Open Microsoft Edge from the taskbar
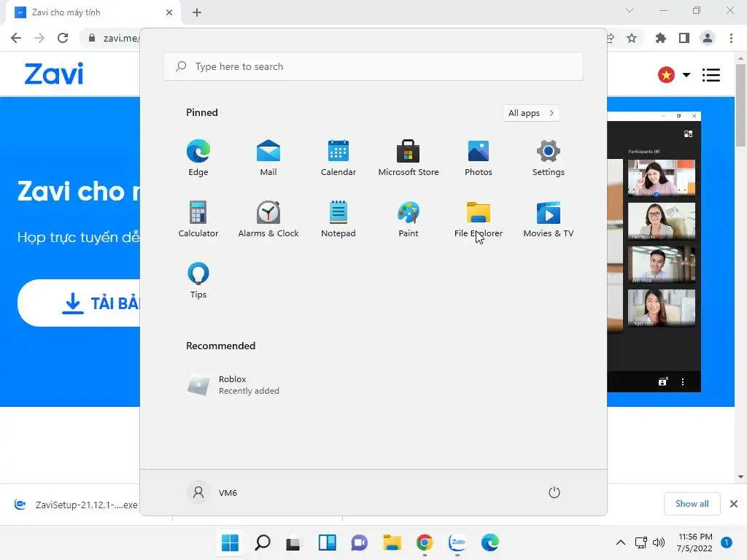This screenshot has width=747, height=560. (x=489, y=542)
